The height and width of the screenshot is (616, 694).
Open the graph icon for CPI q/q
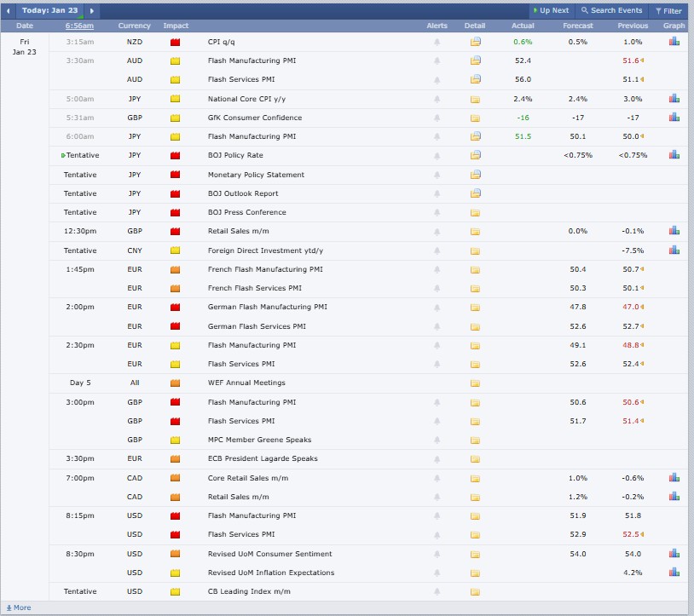tap(674, 41)
